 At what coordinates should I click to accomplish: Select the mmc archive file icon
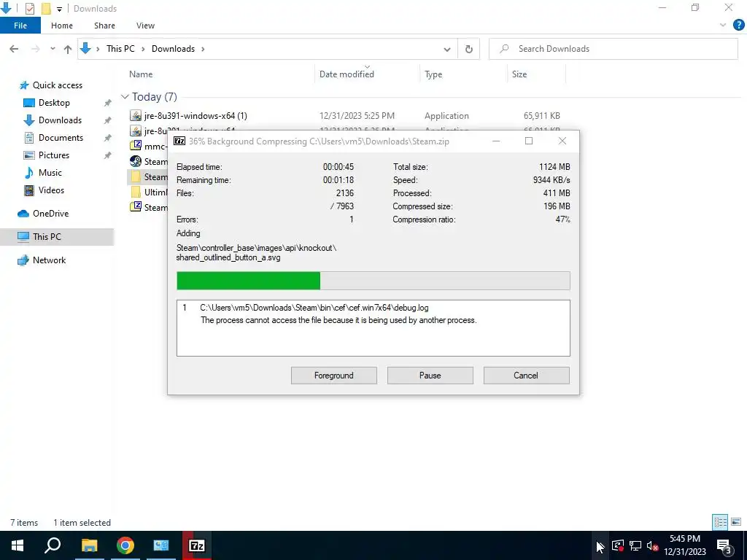click(136, 146)
